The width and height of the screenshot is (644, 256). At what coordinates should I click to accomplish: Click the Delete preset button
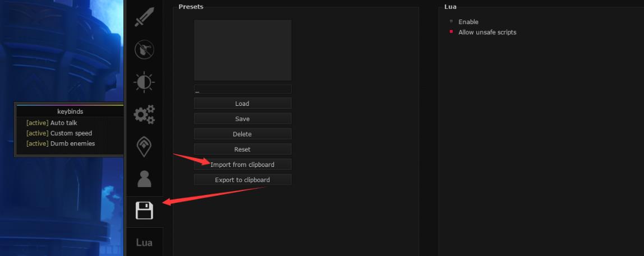242,134
